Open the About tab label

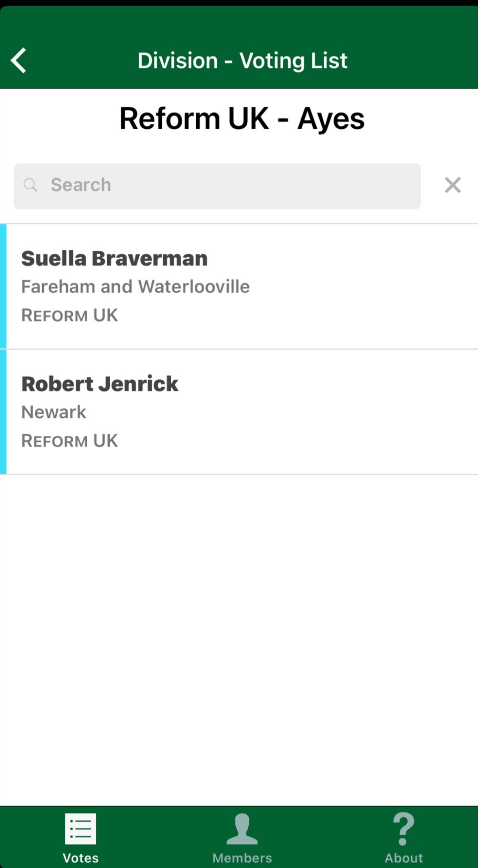click(x=404, y=858)
